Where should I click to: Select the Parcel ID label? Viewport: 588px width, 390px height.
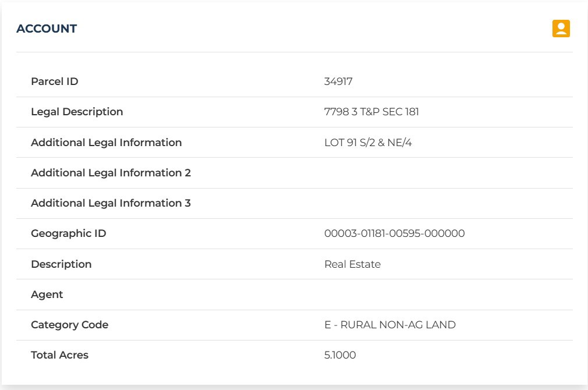[54, 81]
